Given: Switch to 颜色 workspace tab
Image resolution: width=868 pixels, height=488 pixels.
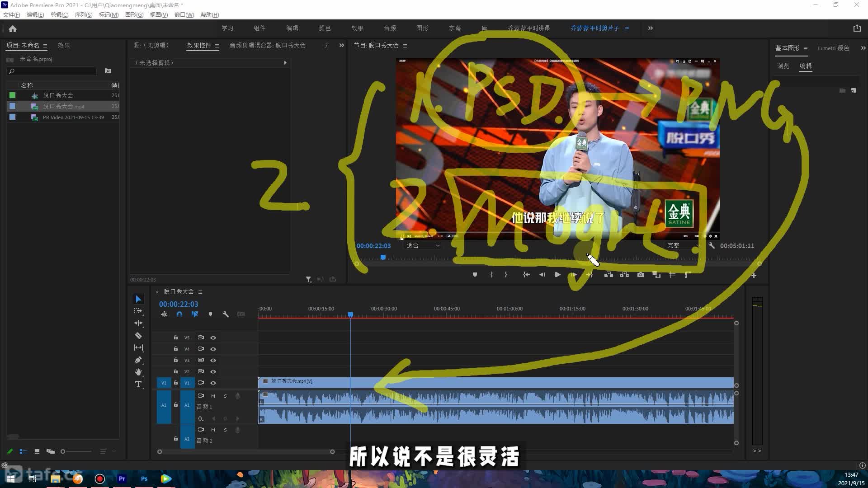Looking at the screenshot, I should point(325,28).
